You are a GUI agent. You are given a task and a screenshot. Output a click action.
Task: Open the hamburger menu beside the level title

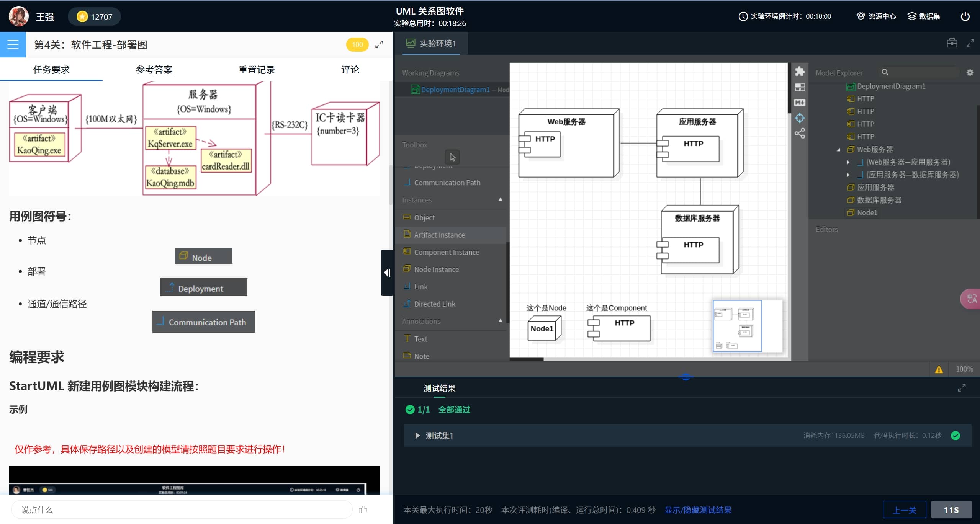coord(13,44)
